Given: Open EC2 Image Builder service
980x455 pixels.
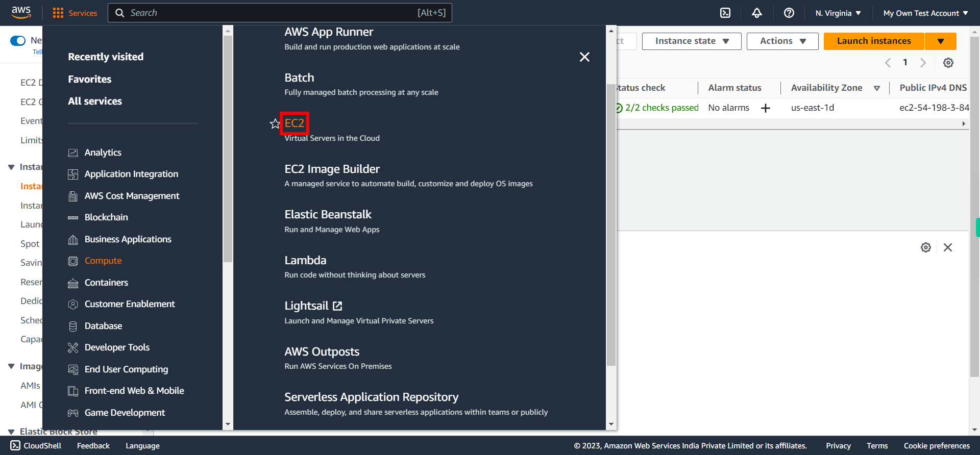Looking at the screenshot, I should point(332,169).
